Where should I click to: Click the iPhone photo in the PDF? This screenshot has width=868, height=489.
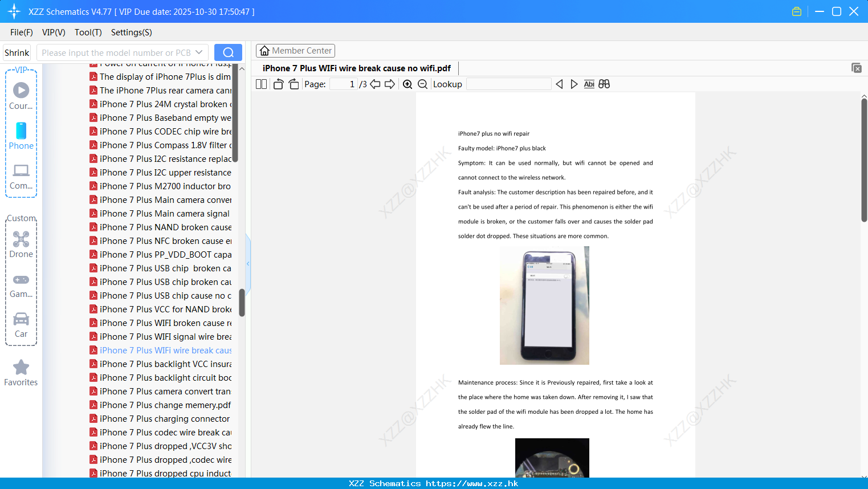coord(544,305)
